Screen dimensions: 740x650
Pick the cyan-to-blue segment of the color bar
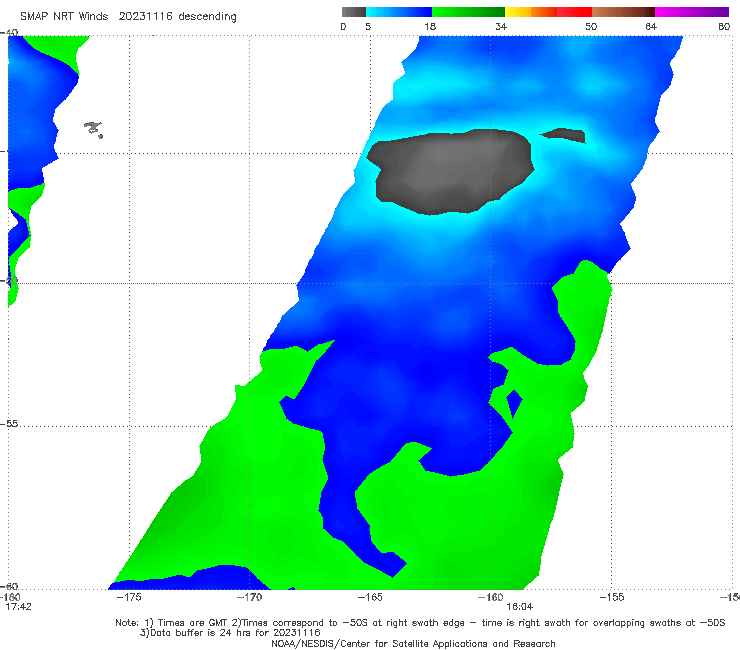pos(399,12)
